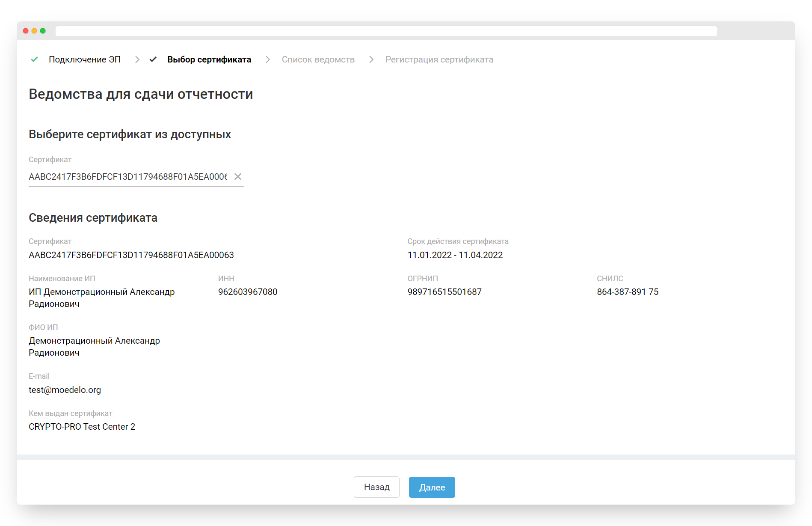This screenshot has height=526, width=812.
Task: Click the browser address bar
Action: point(386,31)
